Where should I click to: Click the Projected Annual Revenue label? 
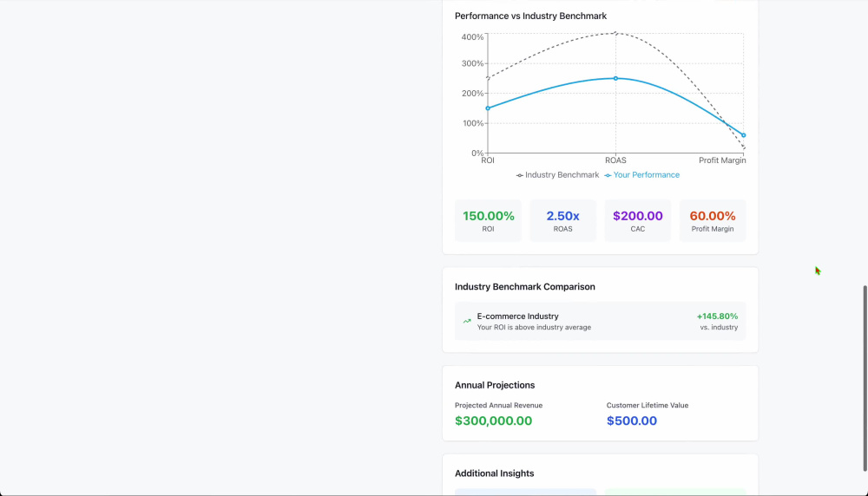click(498, 405)
